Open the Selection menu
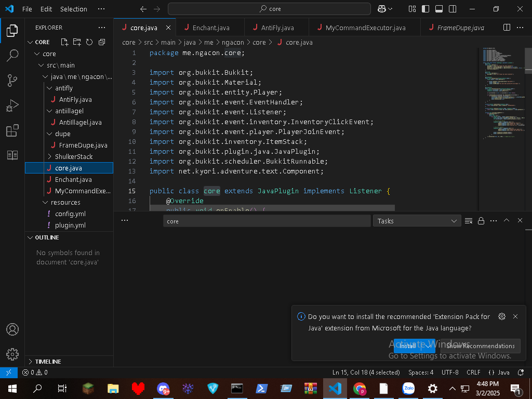The width and height of the screenshot is (532, 399). [x=73, y=9]
